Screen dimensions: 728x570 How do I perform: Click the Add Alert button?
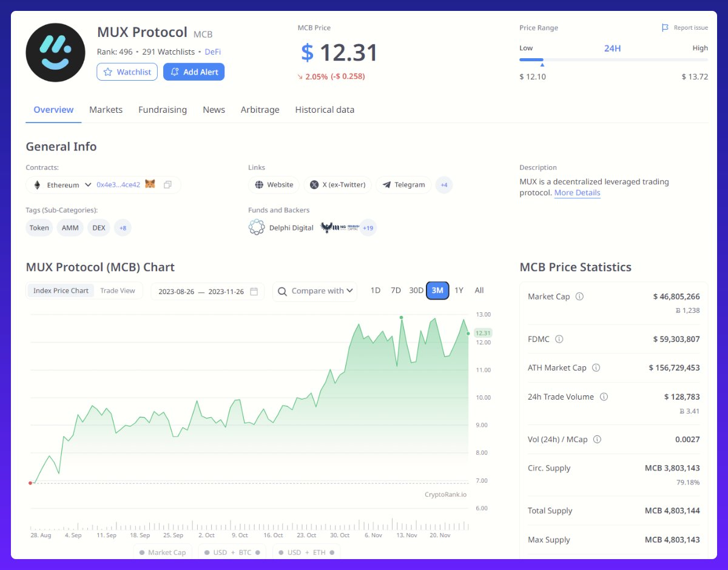(194, 72)
